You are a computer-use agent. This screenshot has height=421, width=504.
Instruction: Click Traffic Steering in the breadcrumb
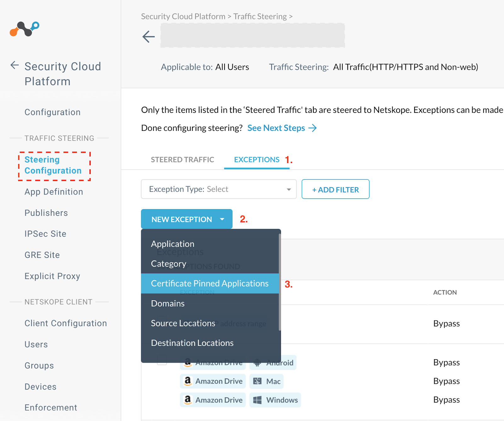coord(260,16)
